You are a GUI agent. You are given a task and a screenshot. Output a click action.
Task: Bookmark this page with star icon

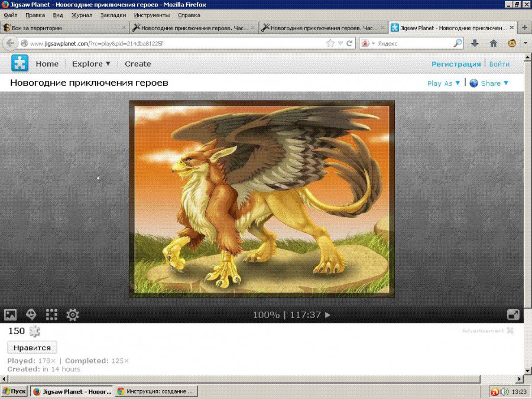(330, 43)
